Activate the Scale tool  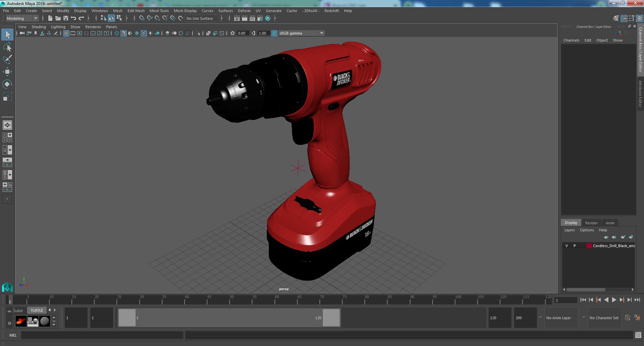pos(7,97)
